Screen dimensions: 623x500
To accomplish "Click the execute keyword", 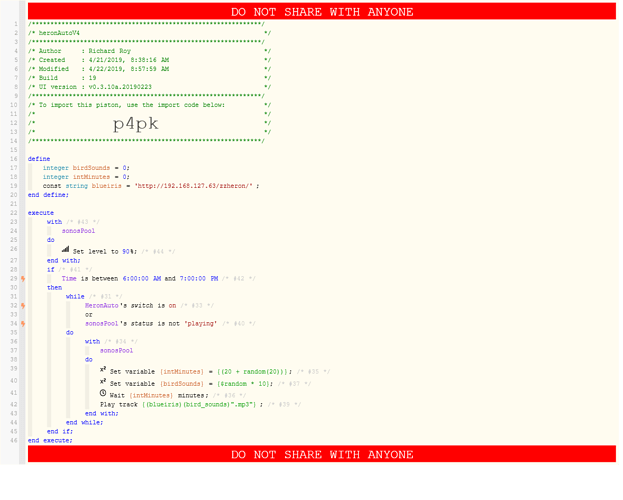I will click(x=41, y=213).
